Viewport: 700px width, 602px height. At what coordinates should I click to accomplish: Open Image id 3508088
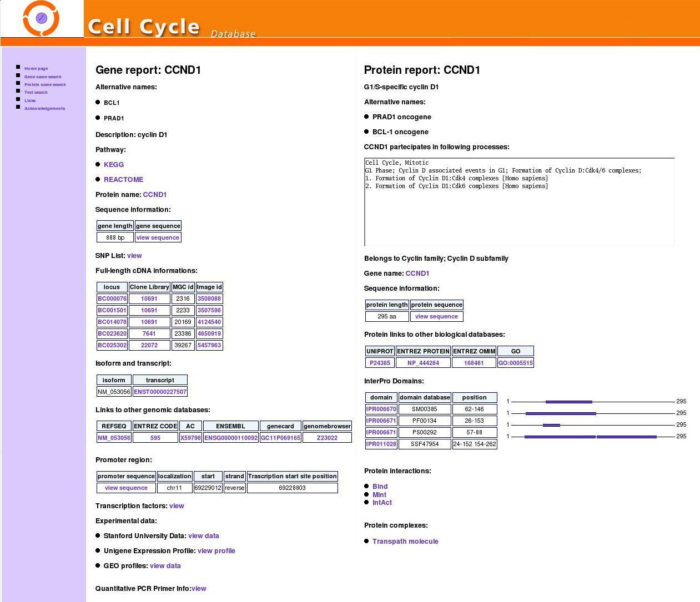(209, 299)
